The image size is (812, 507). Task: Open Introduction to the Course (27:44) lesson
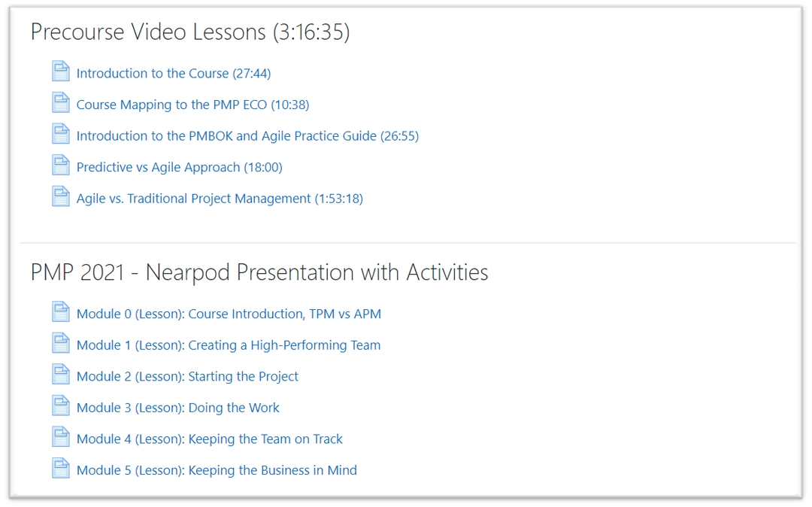pyautogui.click(x=174, y=74)
